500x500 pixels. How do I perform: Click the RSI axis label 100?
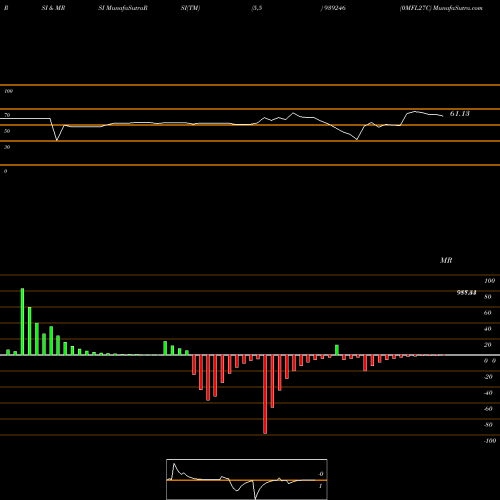coord(8,91)
